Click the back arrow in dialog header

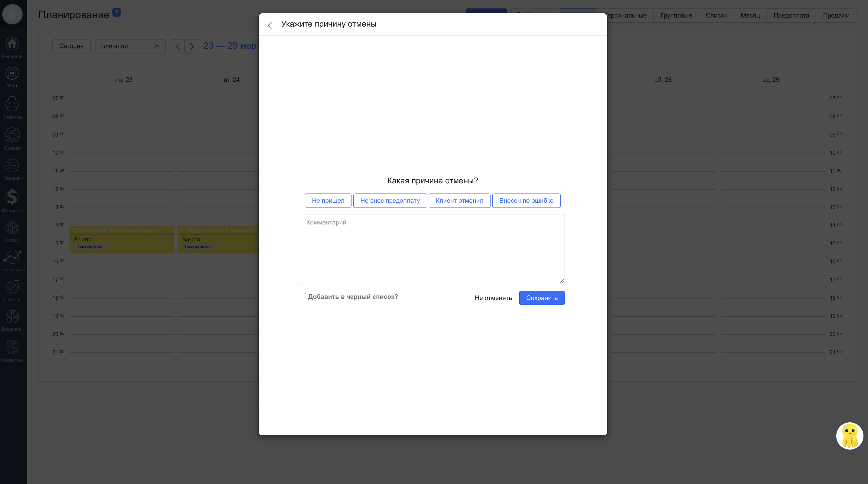[270, 25]
